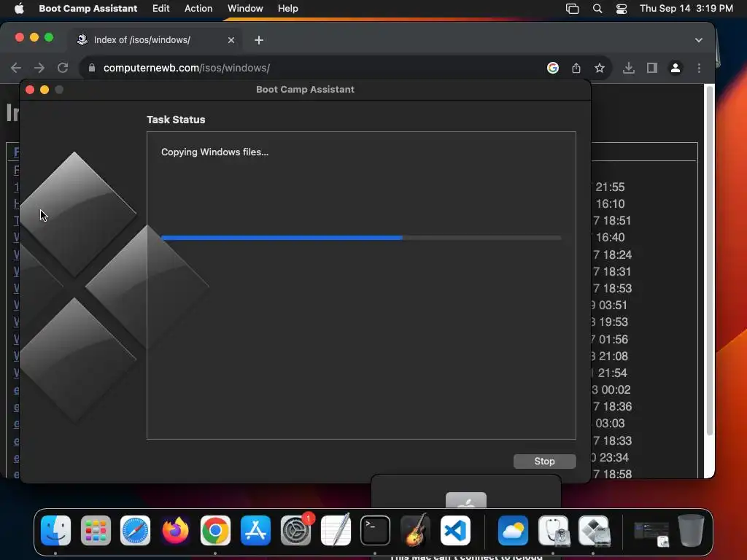Open System Settings from the Dock

pyautogui.click(x=295, y=531)
